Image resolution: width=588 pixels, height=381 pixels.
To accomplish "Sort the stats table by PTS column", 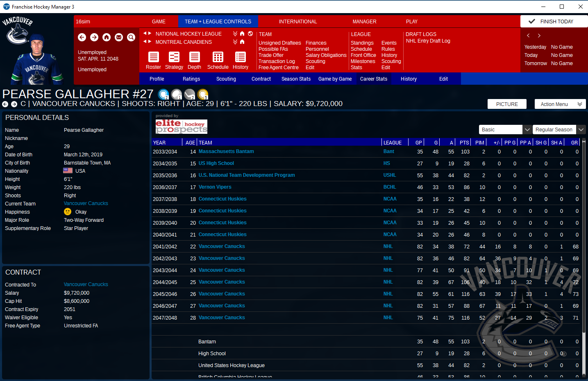I will (x=464, y=143).
